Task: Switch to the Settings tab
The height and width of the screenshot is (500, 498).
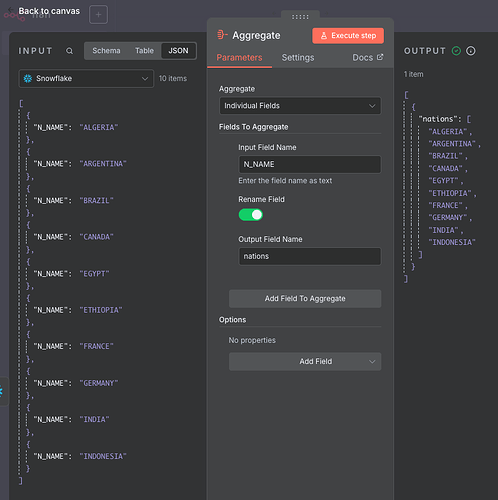Action: pos(298,58)
